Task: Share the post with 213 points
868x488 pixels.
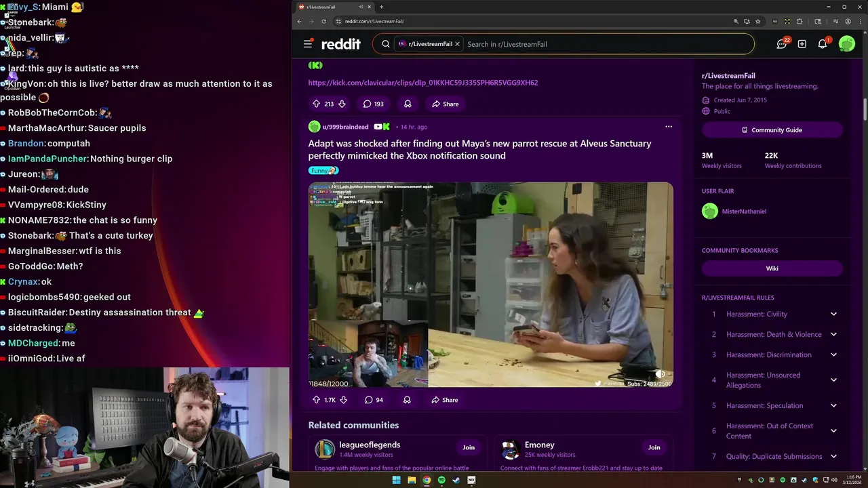Action: pos(445,104)
